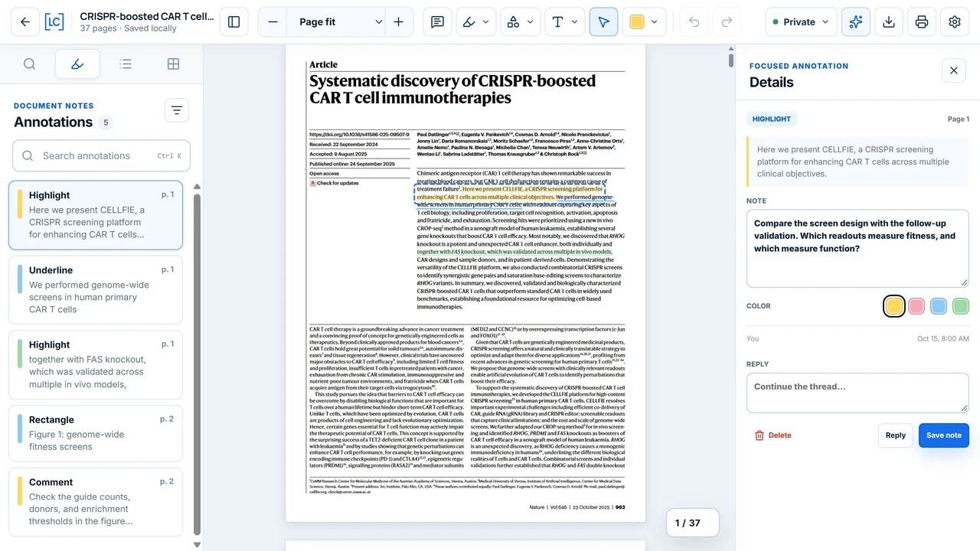Viewport: 980px width, 551px height.
Task: Open the Page fit zoom dropdown
Action: (x=335, y=22)
